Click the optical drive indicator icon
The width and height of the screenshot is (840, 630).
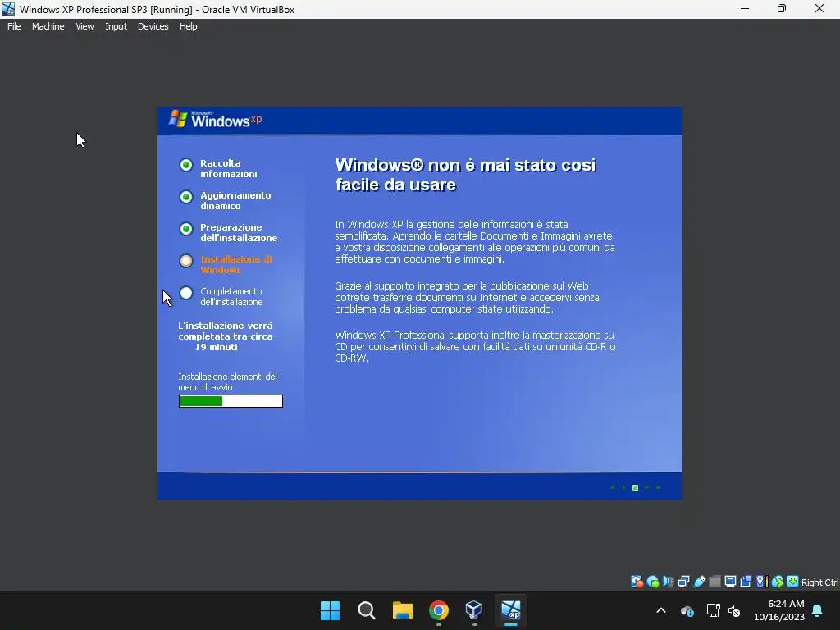pyautogui.click(x=652, y=582)
